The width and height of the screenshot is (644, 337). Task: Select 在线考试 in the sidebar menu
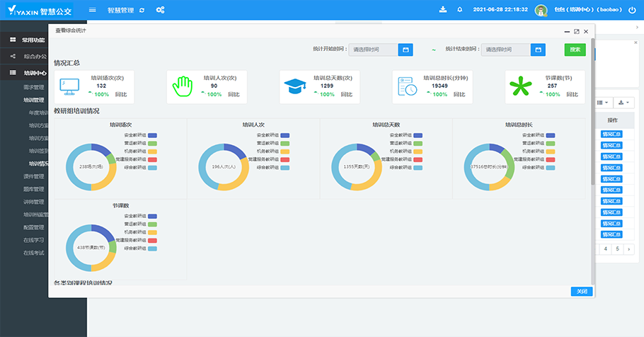(34, 253)
